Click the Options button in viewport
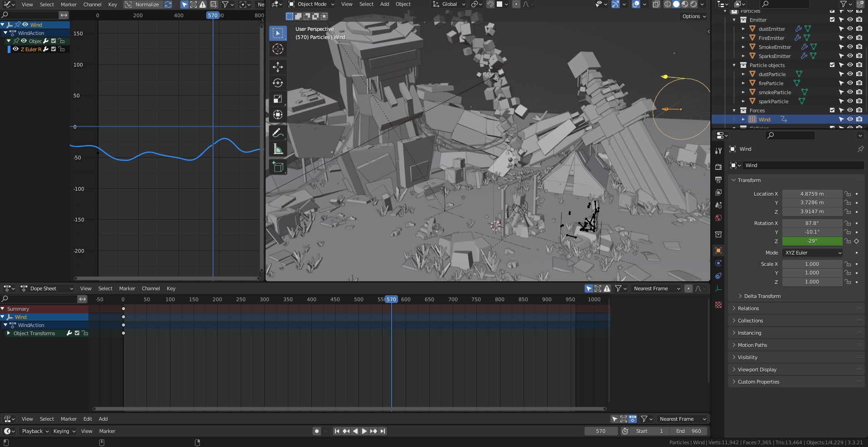868x447 pixels. pyautogui.click(x=693, y=16)
